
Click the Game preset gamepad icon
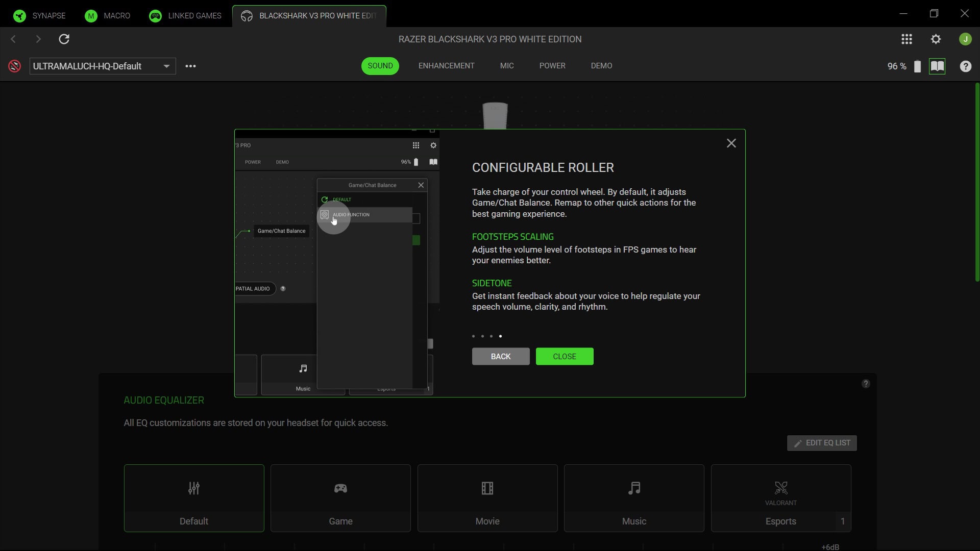point(340,488)
